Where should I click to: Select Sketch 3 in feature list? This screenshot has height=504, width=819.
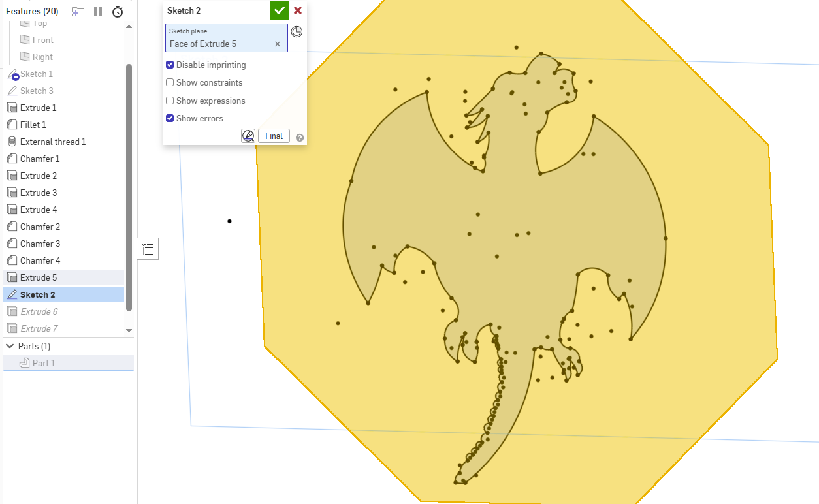[37, 91]
